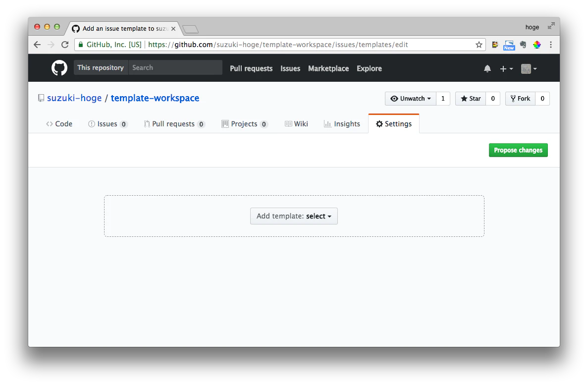Viewport: 588px width, 386px height.
Task: Bookmark this page with the star icon
Action: tap(479, 45)
